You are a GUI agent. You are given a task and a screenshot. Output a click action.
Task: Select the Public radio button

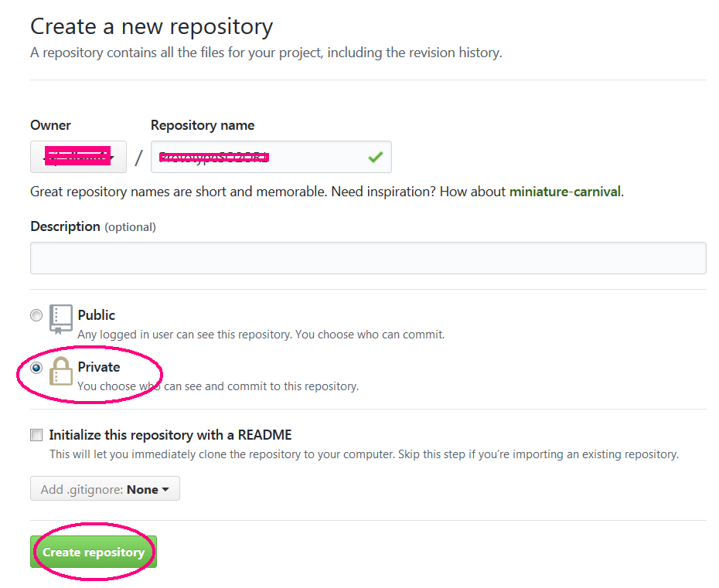coord(36,315)
